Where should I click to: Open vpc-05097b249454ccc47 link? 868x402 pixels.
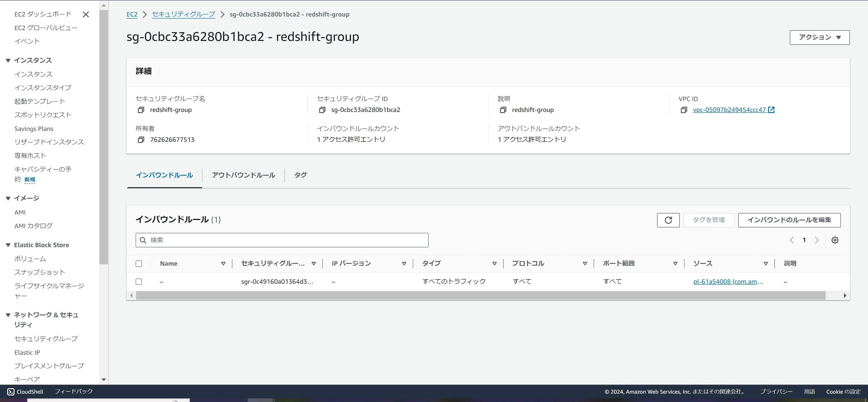[729, 110]
